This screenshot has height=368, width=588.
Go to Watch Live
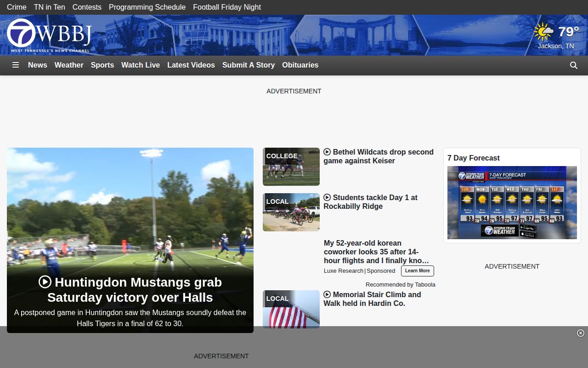141,65
